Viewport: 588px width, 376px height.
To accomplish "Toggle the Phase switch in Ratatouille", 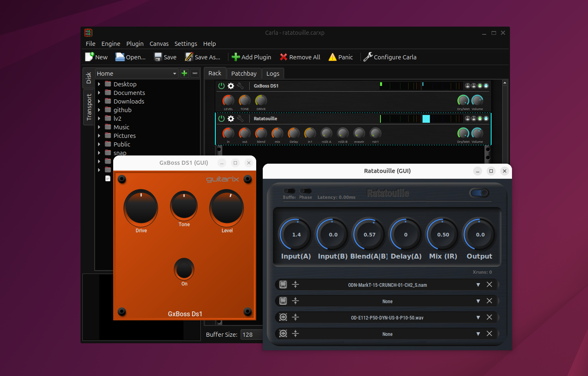I will [305, 191].
